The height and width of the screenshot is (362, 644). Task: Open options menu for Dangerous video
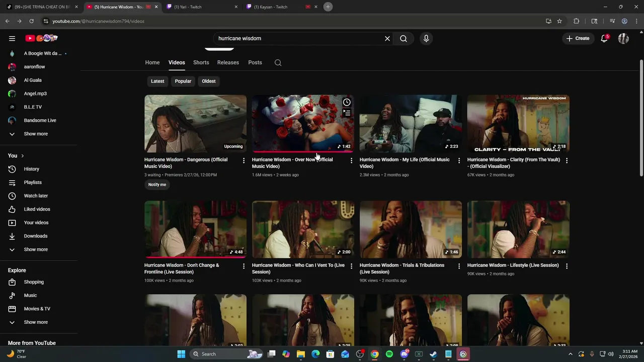[244, 160]
